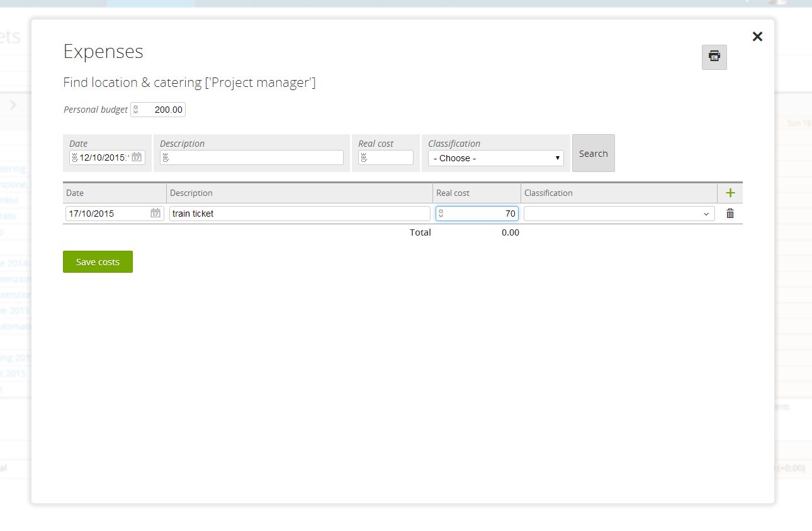Click the 'Personal budget' label

tap(96, 110)
